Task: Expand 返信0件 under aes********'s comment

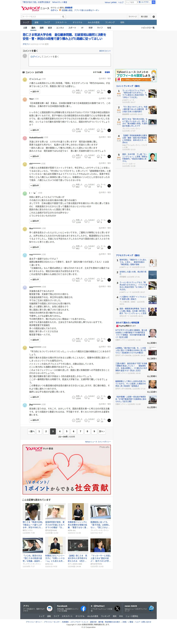Action: [x=34, y=340]
